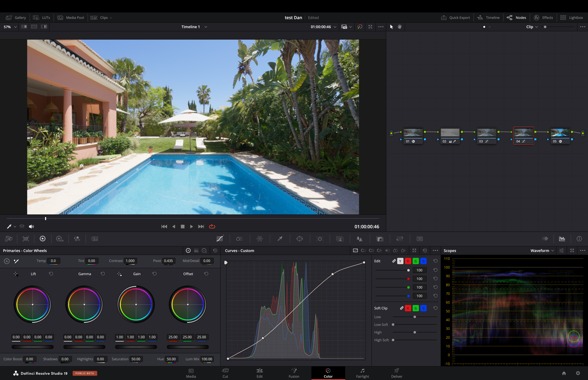The height and width of the screenshot is (380, 588).
Task: Open the Sizing palette
Action: (400, 239)
